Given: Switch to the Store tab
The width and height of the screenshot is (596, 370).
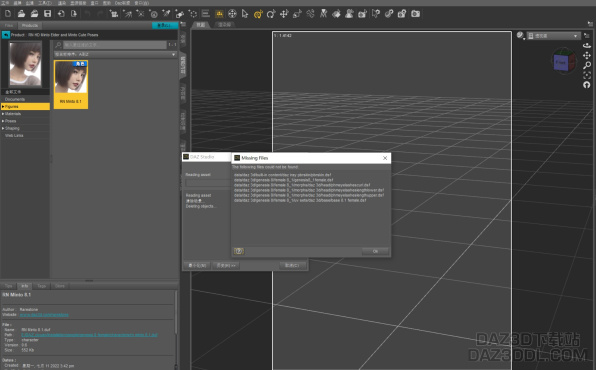Looking at the screenshot, I should pyautogui.click(x=60, y=286).
